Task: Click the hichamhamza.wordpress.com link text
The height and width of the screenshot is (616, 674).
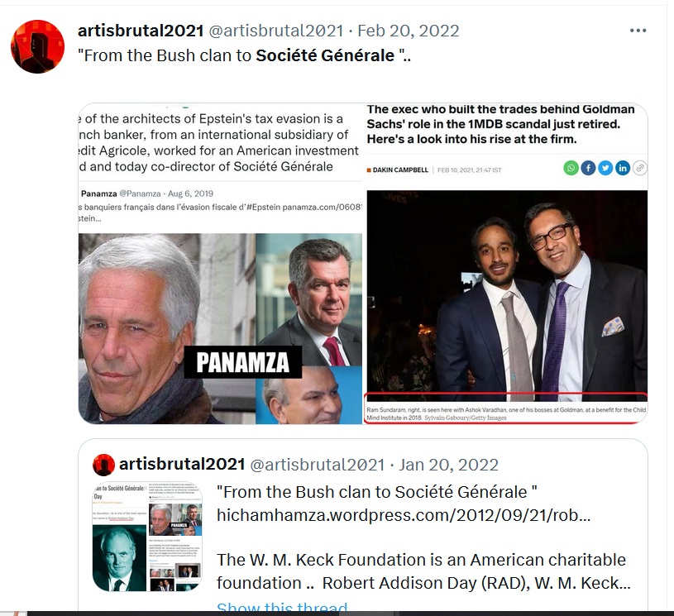Action: point(404,514)
